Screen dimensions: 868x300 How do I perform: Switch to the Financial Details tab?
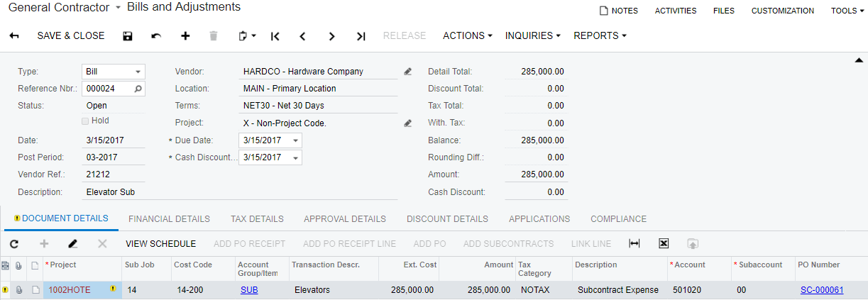pos(169,218)
